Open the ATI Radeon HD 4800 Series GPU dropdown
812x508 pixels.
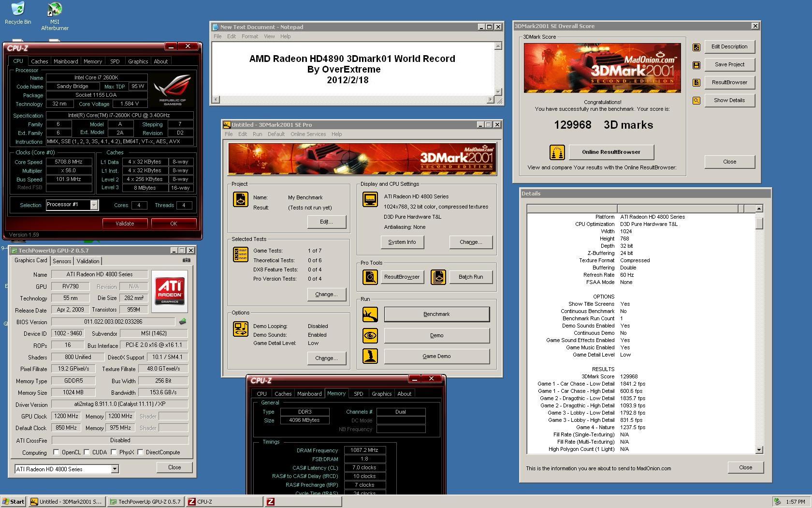tap(115, 469)
